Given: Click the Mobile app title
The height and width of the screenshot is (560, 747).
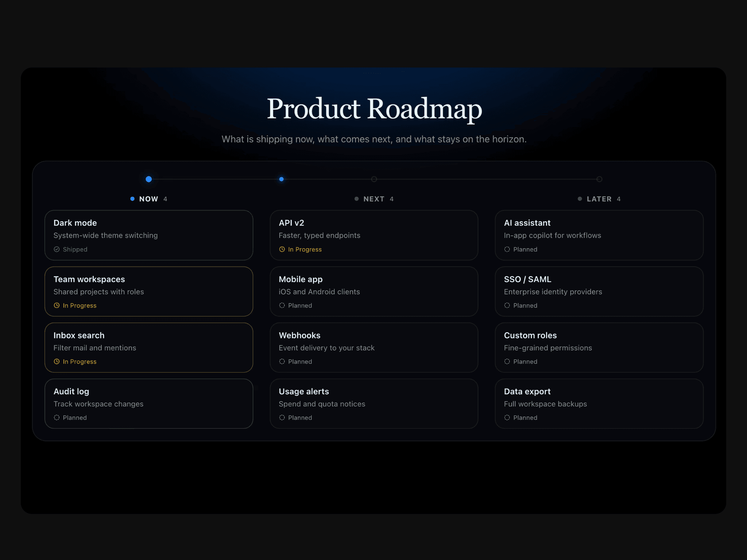Looking at the screenshot, I should coord(301,279).
